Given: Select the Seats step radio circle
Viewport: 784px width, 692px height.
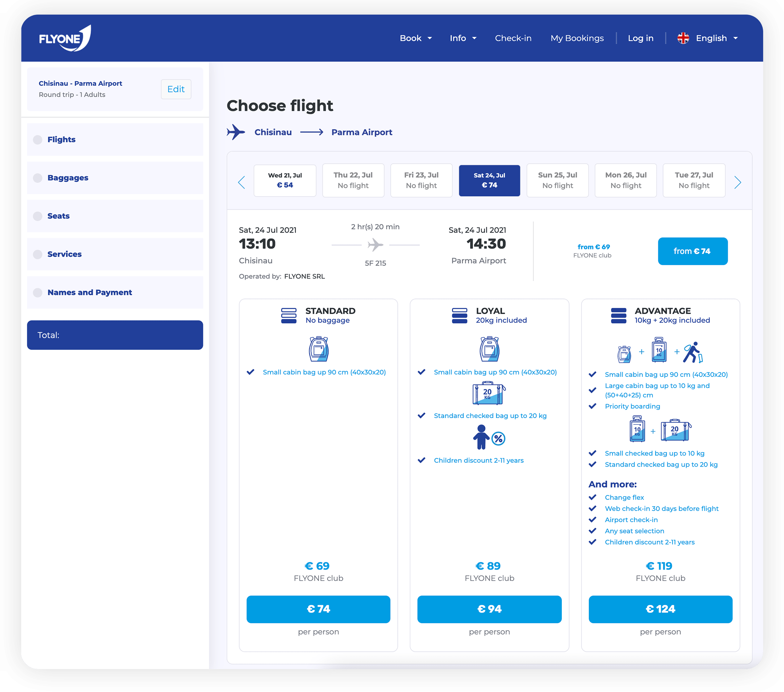Looking at the screenshot, I should pos(37,216).
